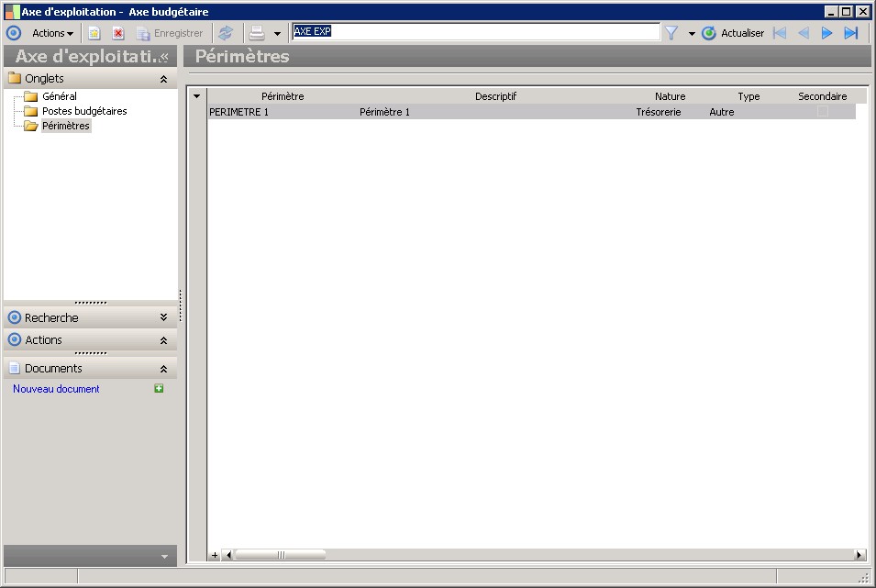This screenshot has width=876, height=588.
Task: Sort by Périmètre column header
Action: coord(283,96)
